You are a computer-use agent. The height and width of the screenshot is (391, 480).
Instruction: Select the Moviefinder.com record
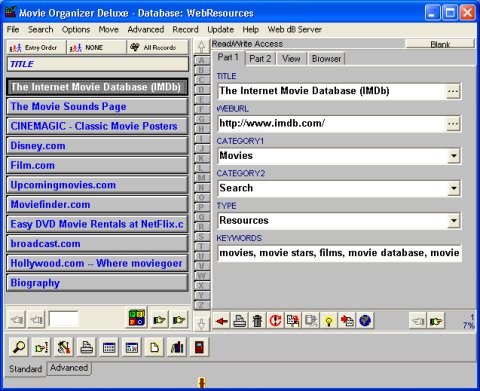point(97,205)
